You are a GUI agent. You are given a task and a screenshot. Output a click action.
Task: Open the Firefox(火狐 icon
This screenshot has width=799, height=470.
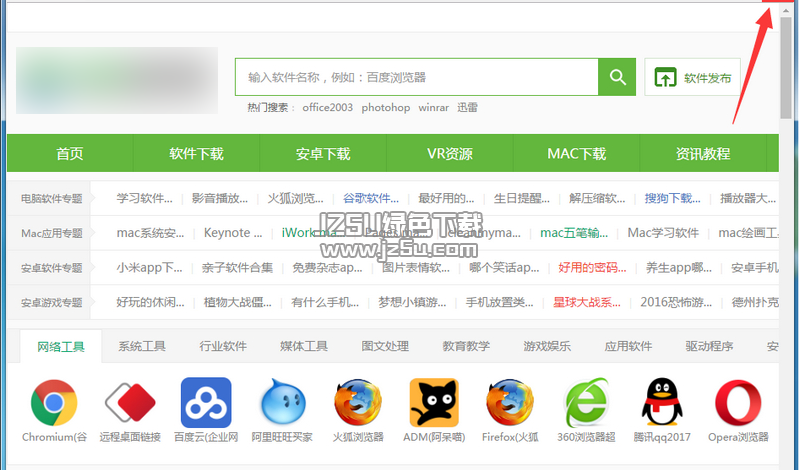(510, 403)
